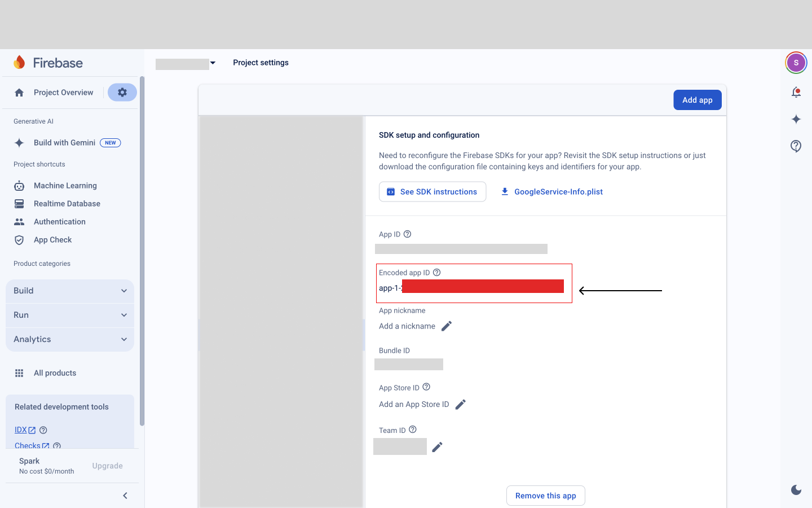
Task: Toggle dark mode moon icon
Action: pos(796,490)
